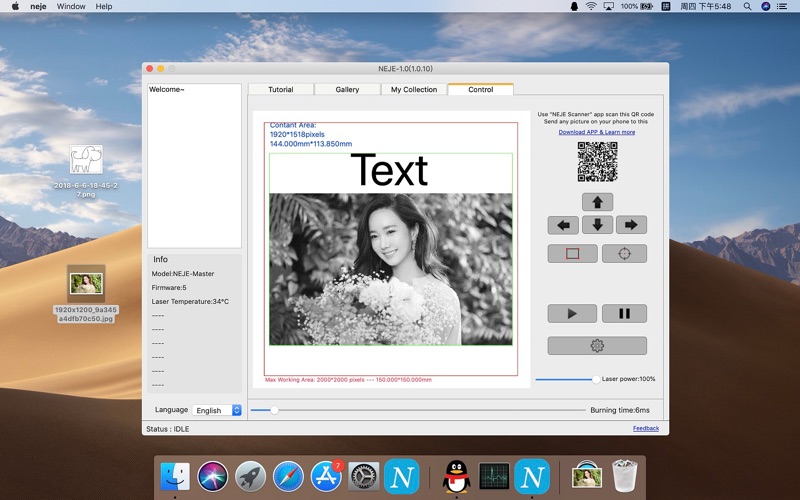
Task: Click the Text heading in the canvas
Action: [x=389, y=170]
